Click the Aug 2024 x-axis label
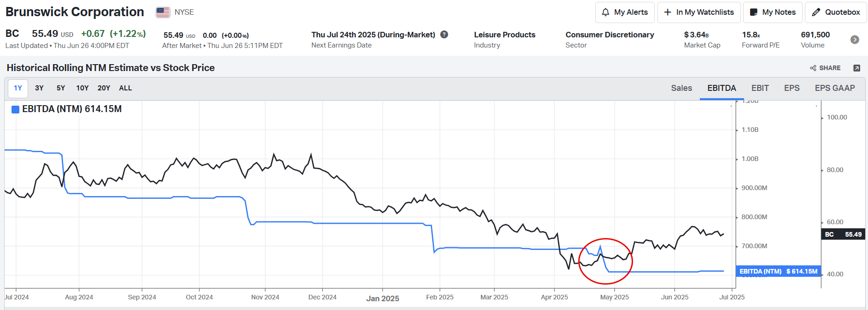 coord(79,297)
